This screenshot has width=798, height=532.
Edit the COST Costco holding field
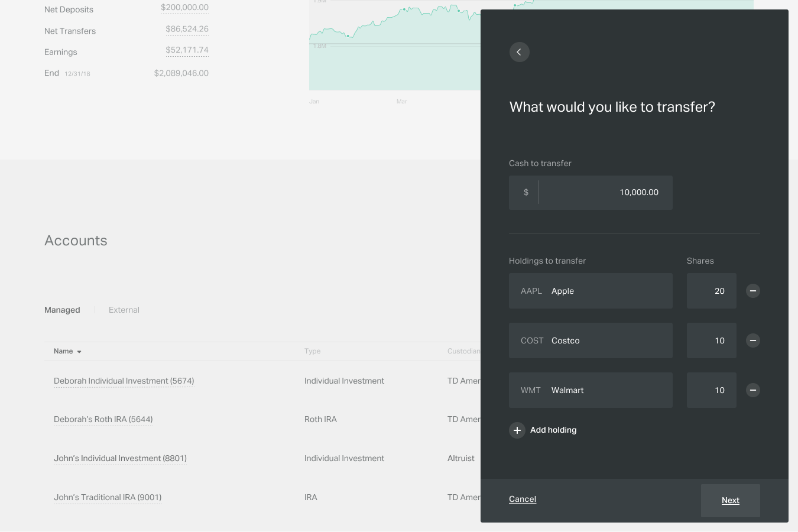591,340
